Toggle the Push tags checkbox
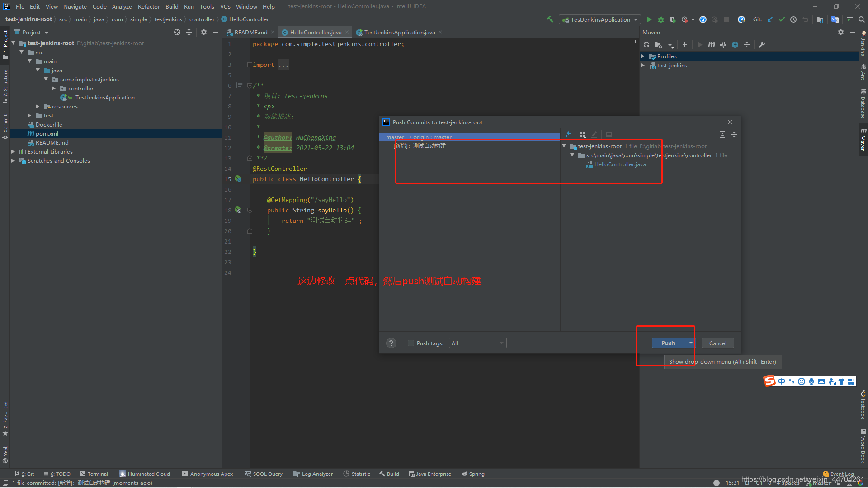The height and width of the screenshot is (488, 868). click(x=411, y=343)
